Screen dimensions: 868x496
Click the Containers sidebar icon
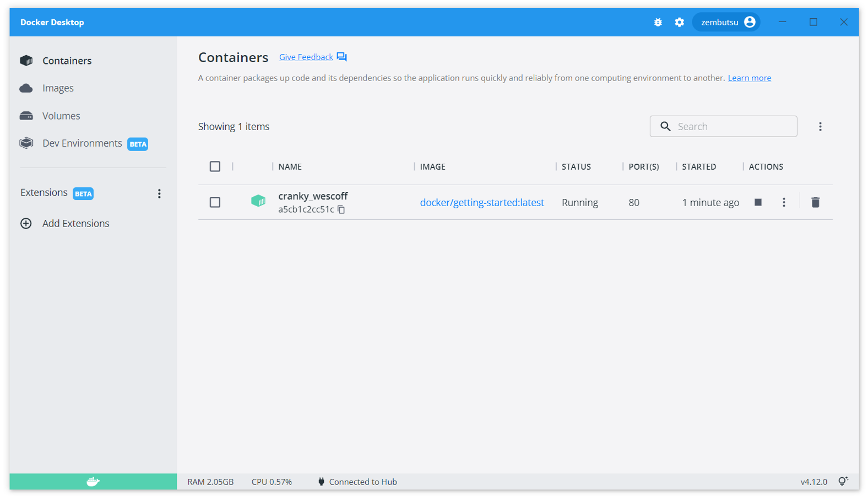tap(26, 61)
